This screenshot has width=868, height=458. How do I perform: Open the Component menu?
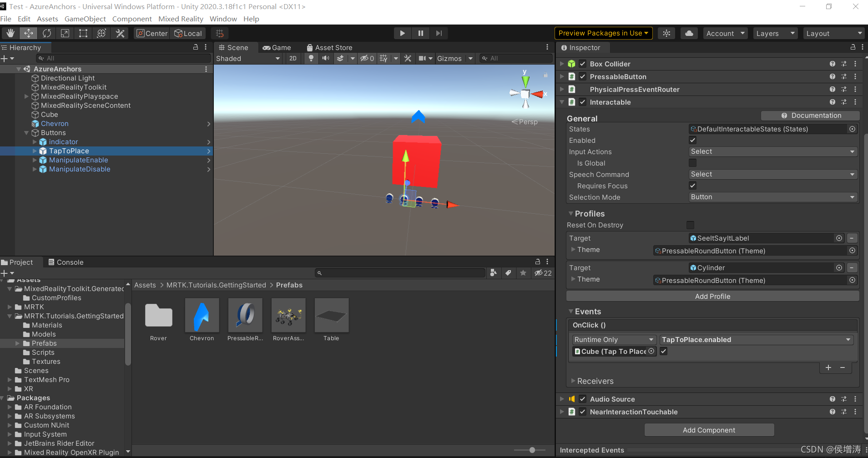(132, 19)
